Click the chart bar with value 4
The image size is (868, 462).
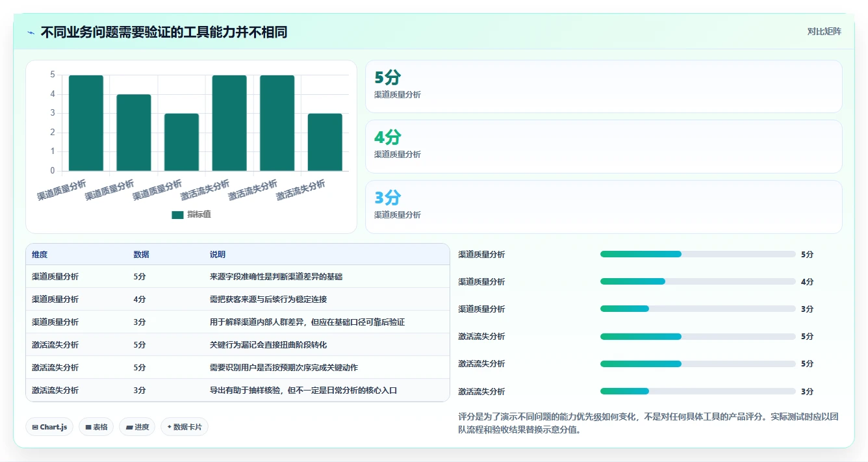[x=134, y=133]
